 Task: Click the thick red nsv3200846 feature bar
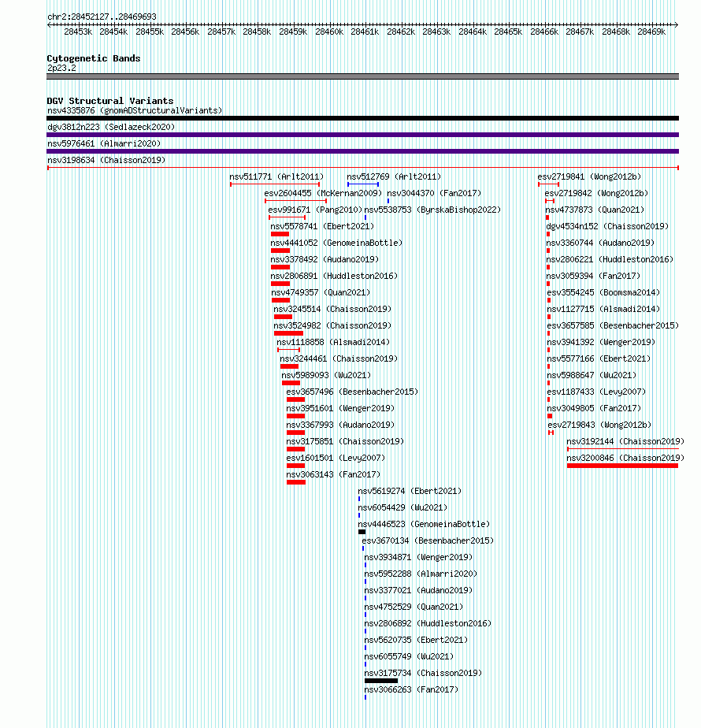point(622,466)
